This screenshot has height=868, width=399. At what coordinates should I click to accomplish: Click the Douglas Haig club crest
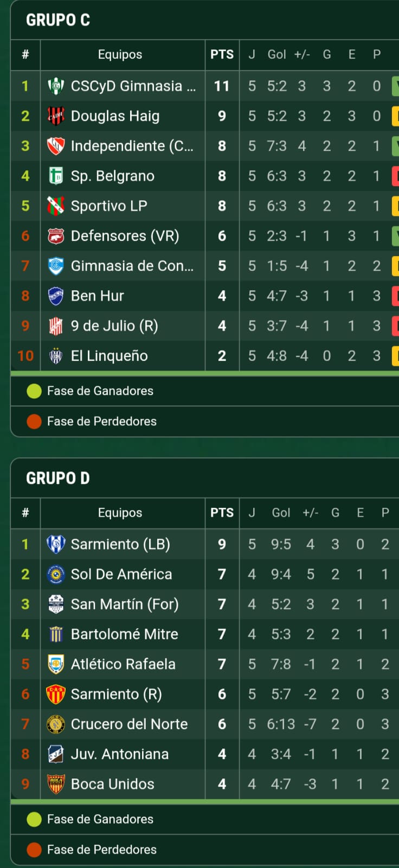56,116
